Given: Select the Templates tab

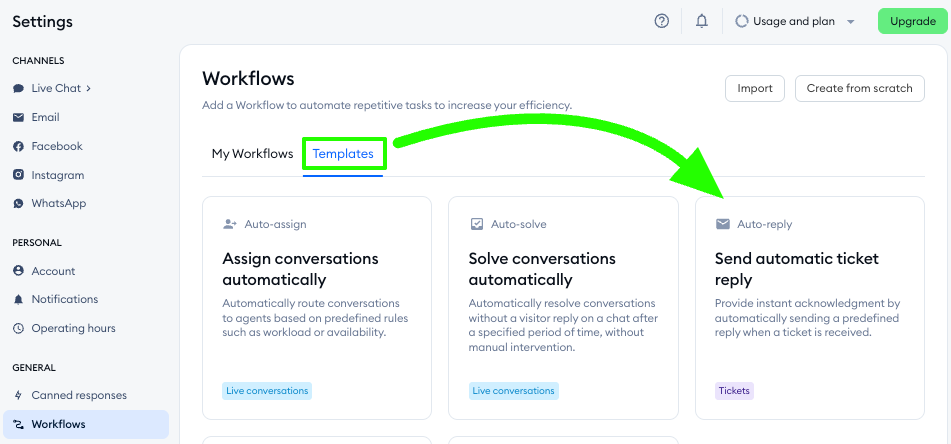Looking at the screenshot, I should click(x=343, y=154).
